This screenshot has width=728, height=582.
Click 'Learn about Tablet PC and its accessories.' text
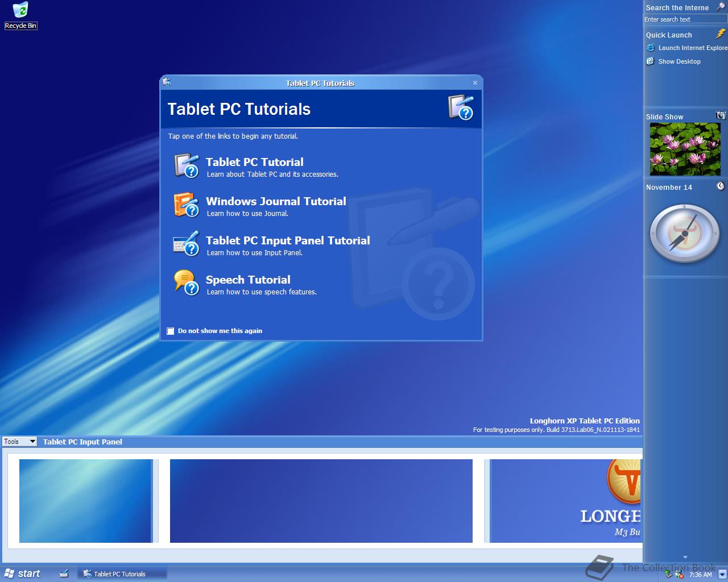pyautogui.click(x=272, y=174)
